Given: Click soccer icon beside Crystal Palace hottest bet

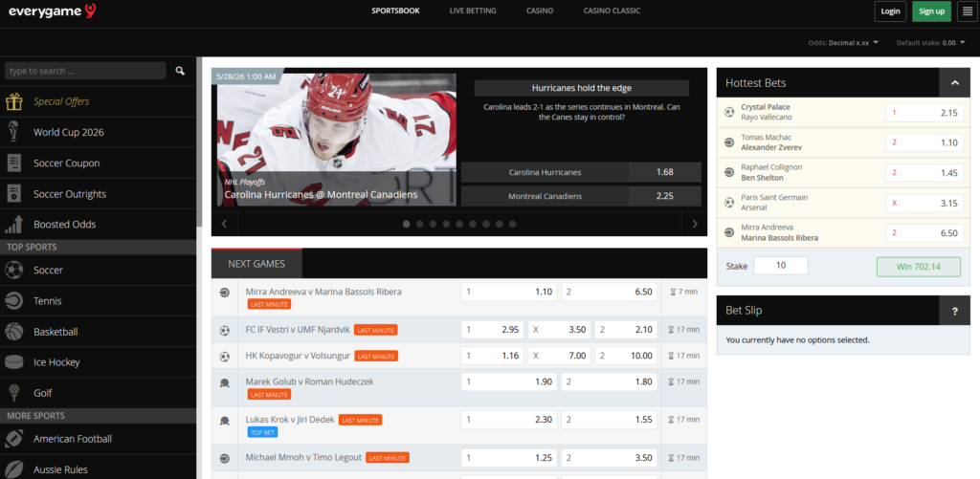Looking at the screenshot, I should point(728,113).
